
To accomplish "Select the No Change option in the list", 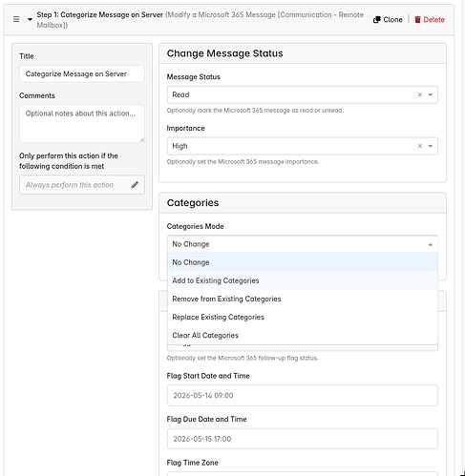I will (303, 262).
